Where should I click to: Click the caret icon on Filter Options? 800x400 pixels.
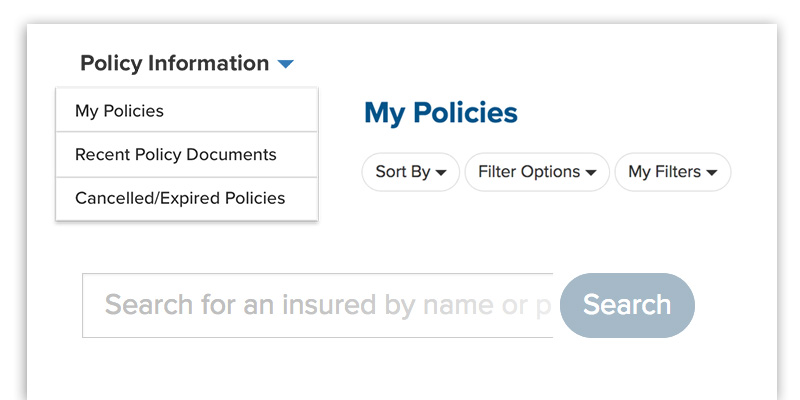591,173
